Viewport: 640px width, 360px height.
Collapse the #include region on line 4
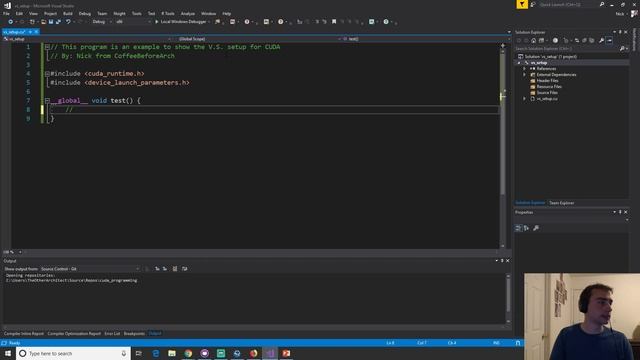click(x=47, y=74)
